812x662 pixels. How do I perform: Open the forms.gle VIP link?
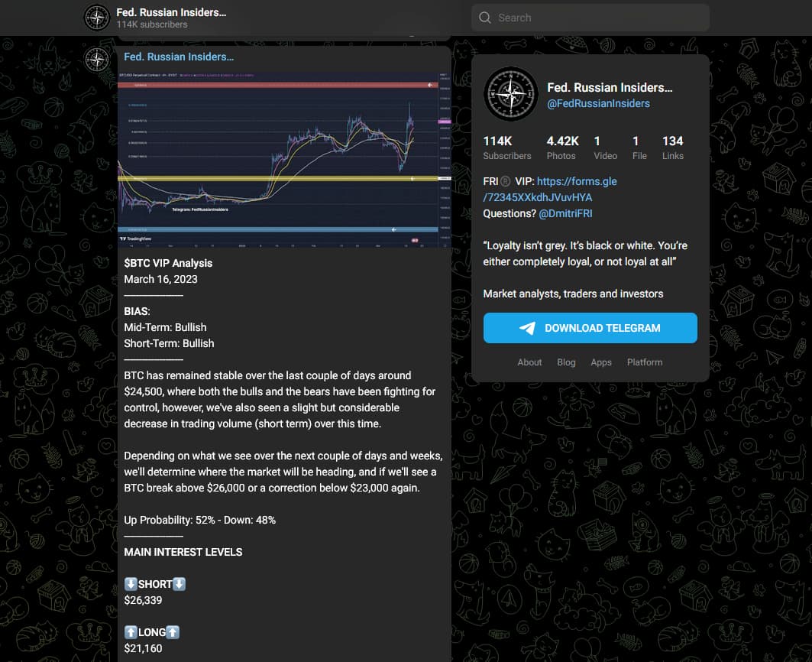[x=577, y=181]
